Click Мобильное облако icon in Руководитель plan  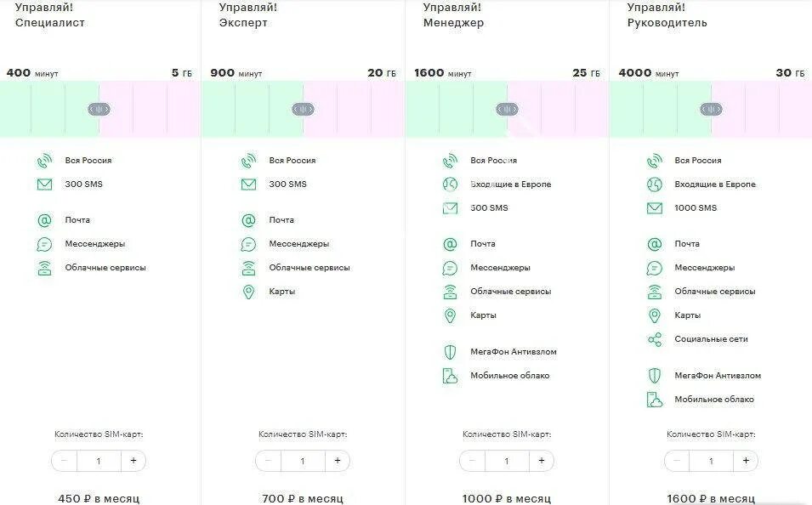[654, 400]
